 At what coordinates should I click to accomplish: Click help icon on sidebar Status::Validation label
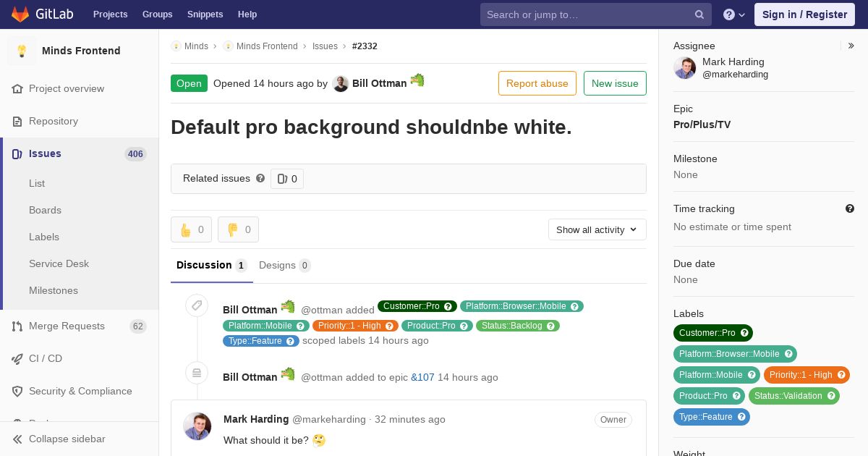[831, 396]
